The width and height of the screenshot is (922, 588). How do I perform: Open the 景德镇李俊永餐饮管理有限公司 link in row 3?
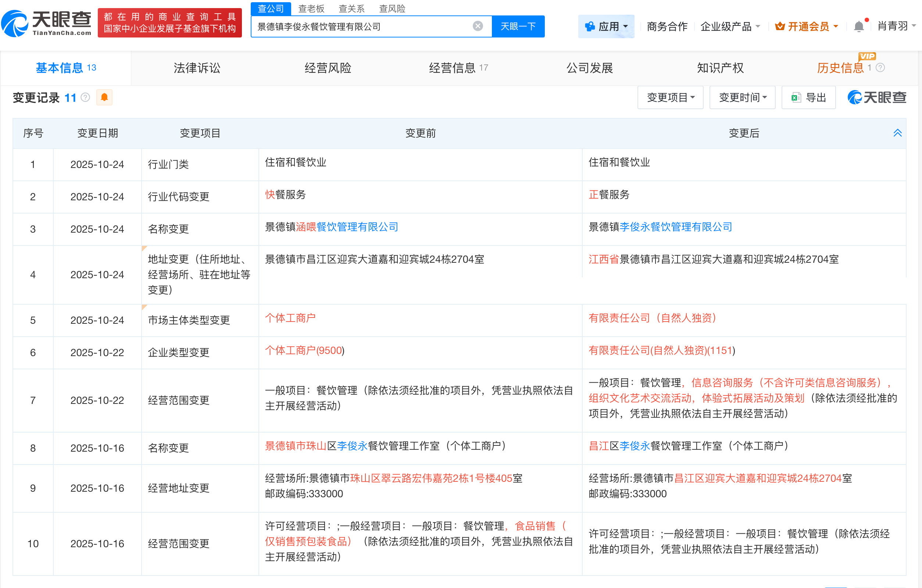[x=675, y=227]
